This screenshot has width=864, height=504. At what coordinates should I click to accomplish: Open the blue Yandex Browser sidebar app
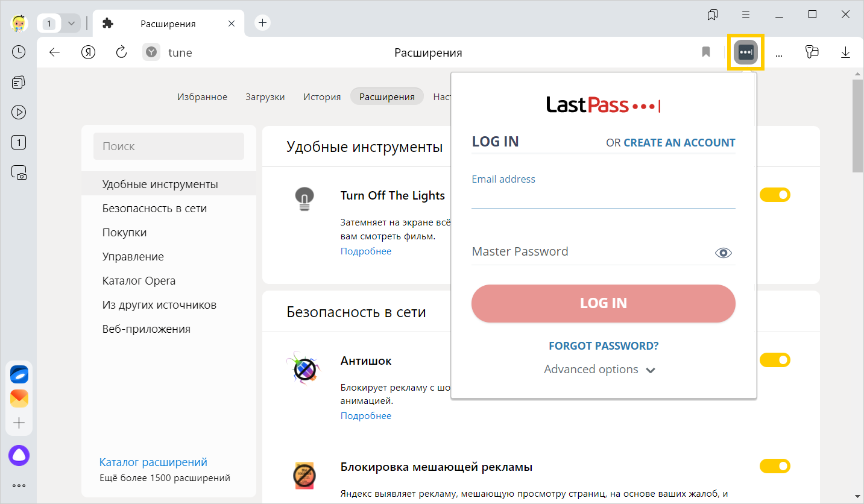point(19,374)
